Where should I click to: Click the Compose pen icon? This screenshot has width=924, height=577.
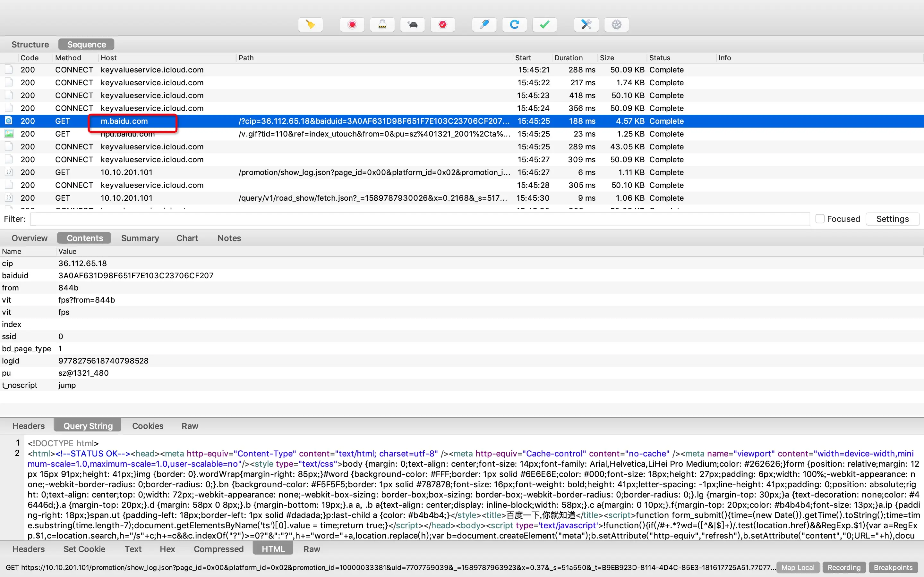(x=484, y=25)
